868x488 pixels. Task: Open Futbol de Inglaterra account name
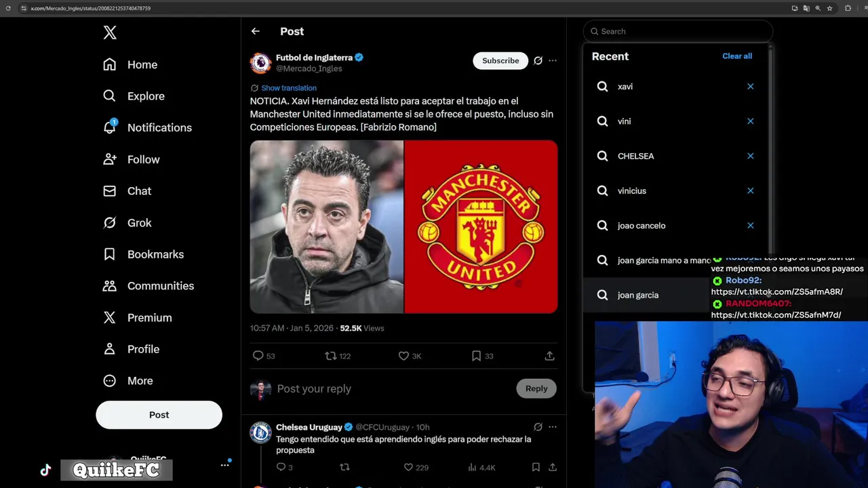pos(314,58)
